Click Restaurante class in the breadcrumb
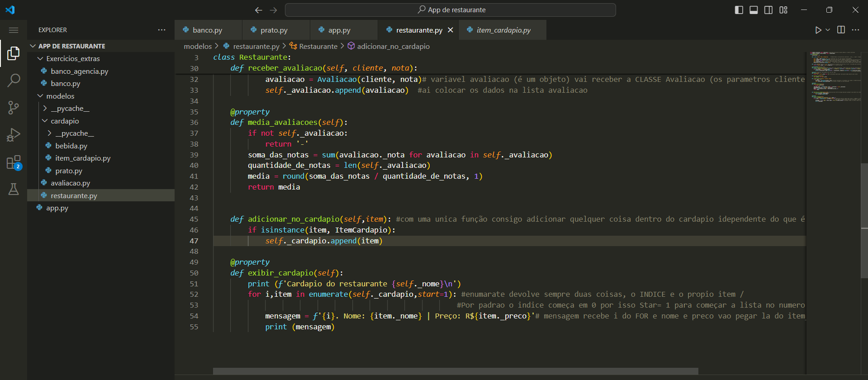This screenshot has height=380, width=868. click(x=318, y=46)
